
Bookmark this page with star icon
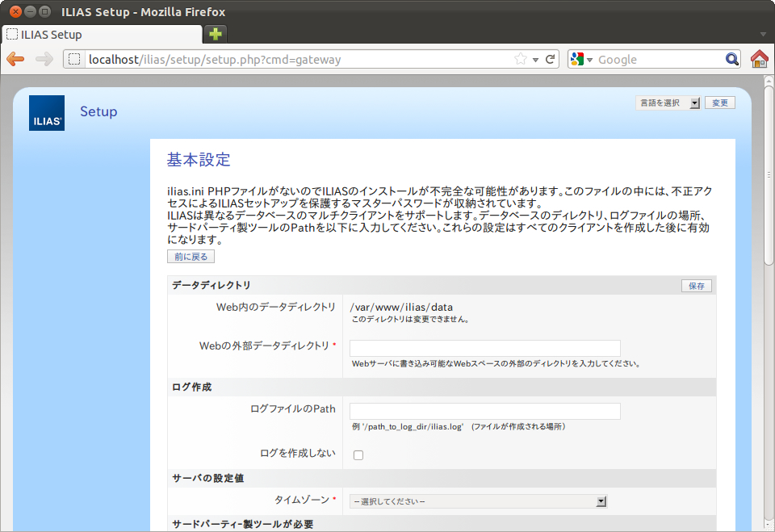pyautogui.click(x=521, y=59)
